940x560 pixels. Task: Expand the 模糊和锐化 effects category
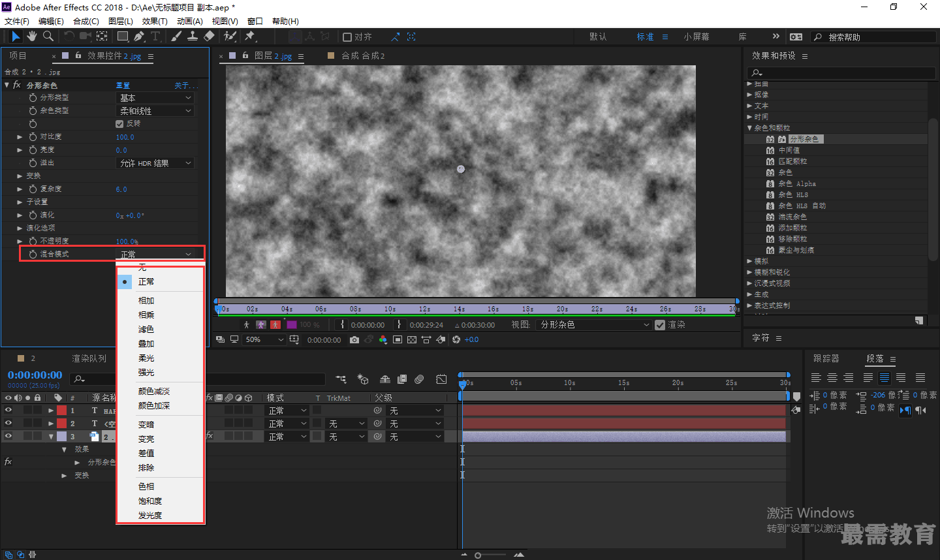(x=749, y=272)
